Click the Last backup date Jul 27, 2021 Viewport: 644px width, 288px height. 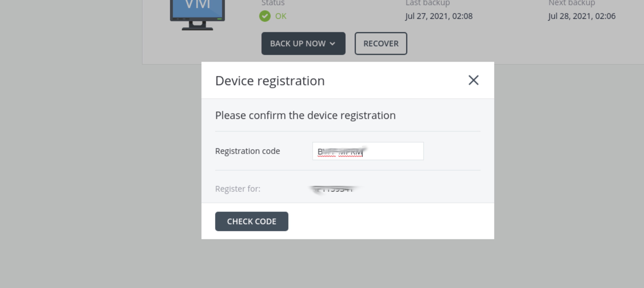(439, 16)
